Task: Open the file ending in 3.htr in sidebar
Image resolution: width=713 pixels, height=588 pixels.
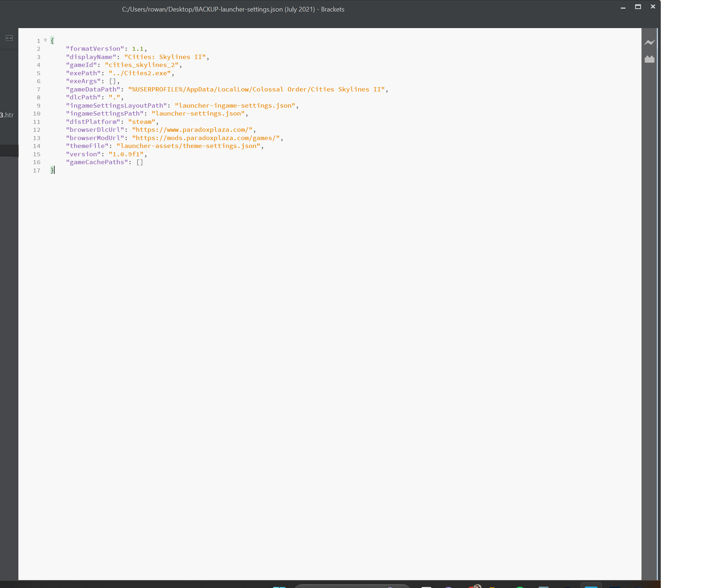Action: [x=7, y=115]
